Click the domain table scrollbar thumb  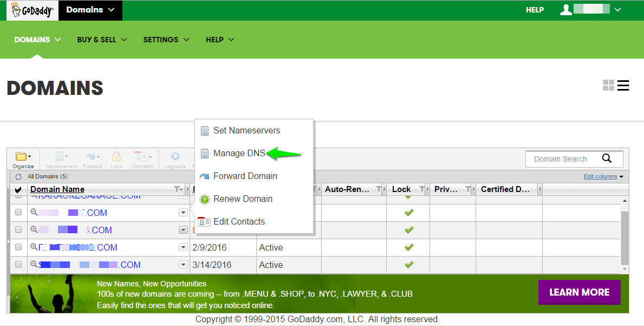625,238
